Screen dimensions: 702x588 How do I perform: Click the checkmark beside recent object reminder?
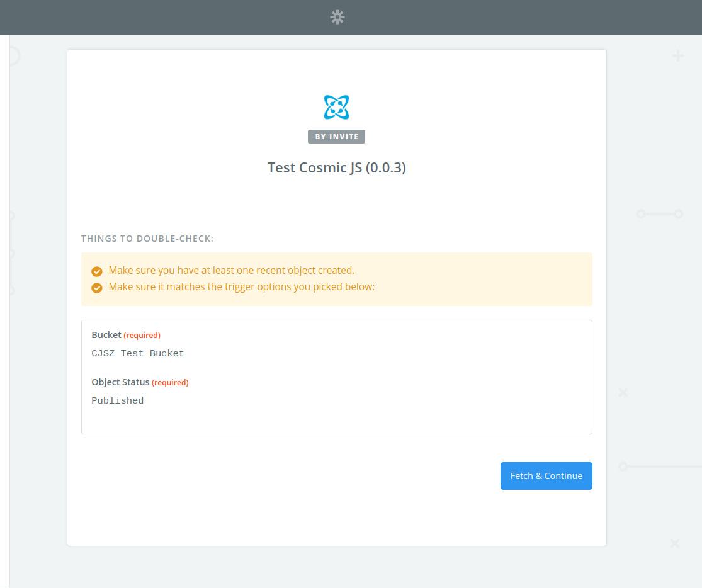pyautogui.click(x=97, y=271)
